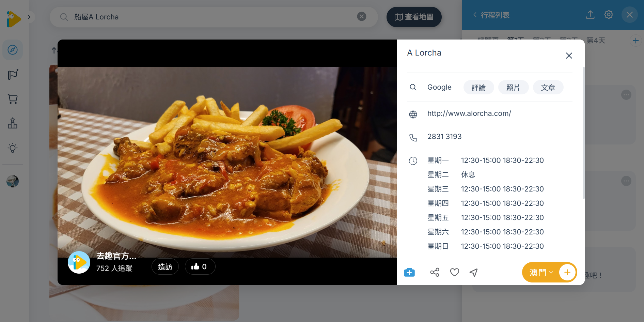Favorite A Lorcha with the heart icon
The image size is (644, 322).
click(454, 272)
